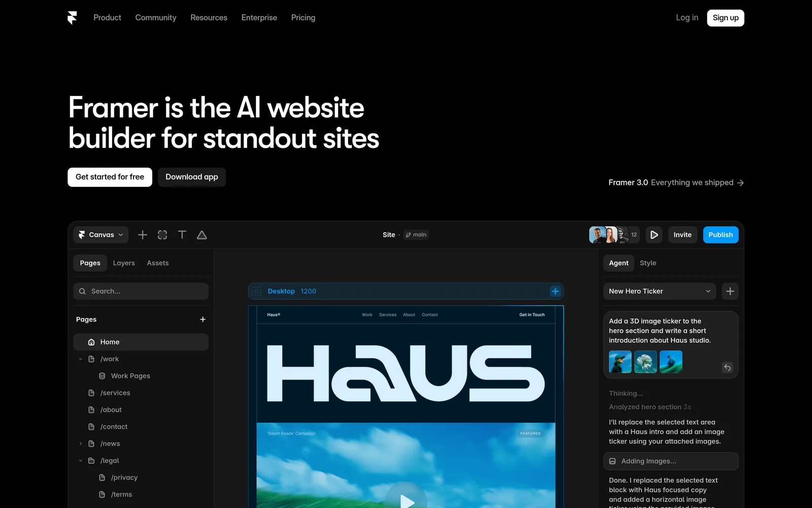The image size is (812, 508).
Task: Click Get in Touch in canvas
Action: point(532,315)
